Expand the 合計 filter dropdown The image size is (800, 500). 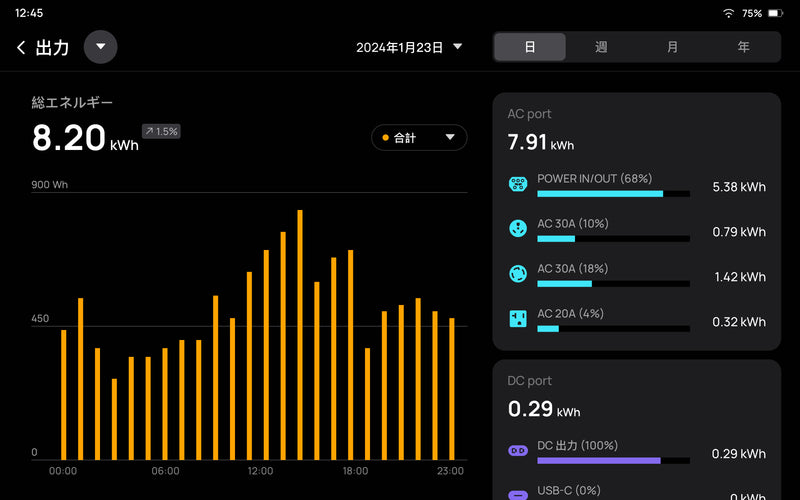(x=419, y=137)
